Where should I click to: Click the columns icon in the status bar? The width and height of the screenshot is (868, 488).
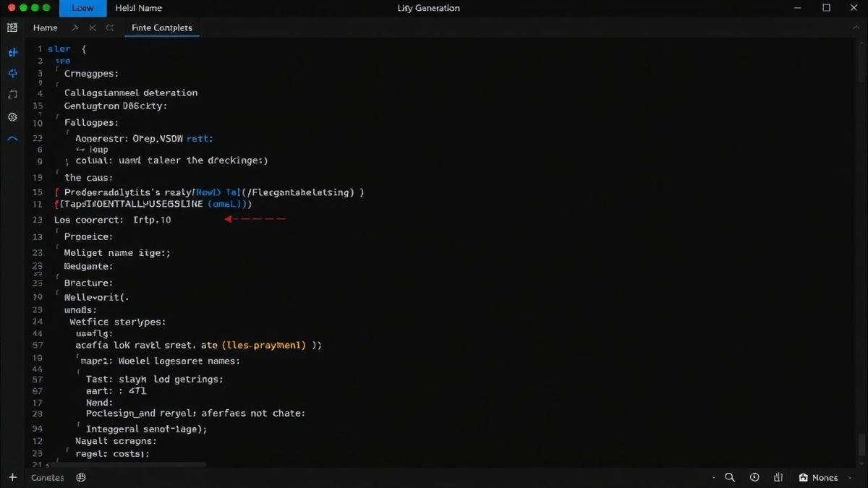pos(778,477)
